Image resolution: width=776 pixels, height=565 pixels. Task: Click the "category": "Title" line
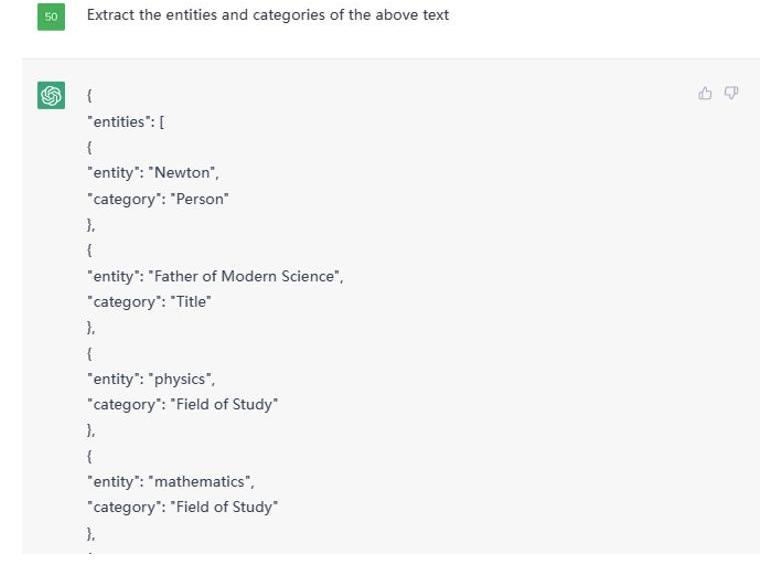(x=149, y=302)
